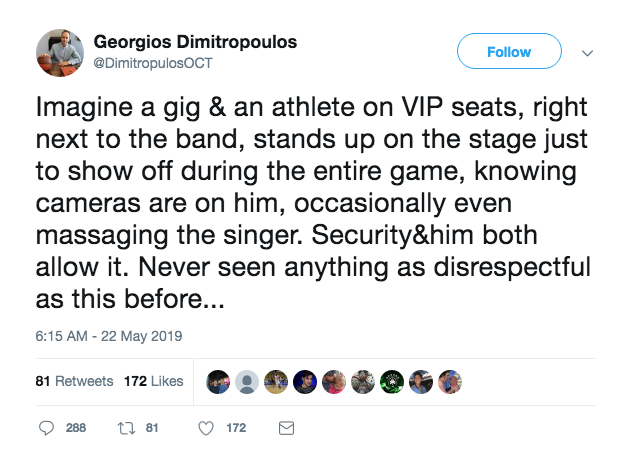Viewport: 634px width, 463px height.
Task: Click the last liker avatar in row
Action: click(451, 381)
